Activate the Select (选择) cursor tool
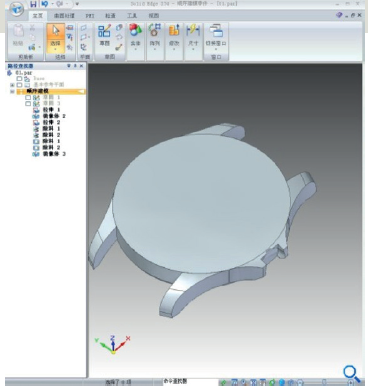This screenshot has height=388, width=368. click(55, 36)
